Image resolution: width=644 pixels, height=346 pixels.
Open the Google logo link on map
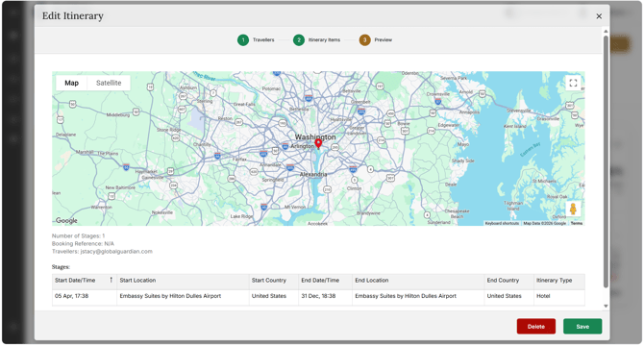tap(66, 220)
